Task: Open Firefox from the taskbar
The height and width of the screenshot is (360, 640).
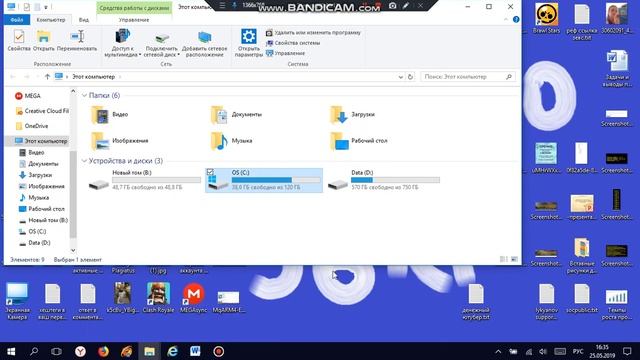Action: click(x=103, y=351)
